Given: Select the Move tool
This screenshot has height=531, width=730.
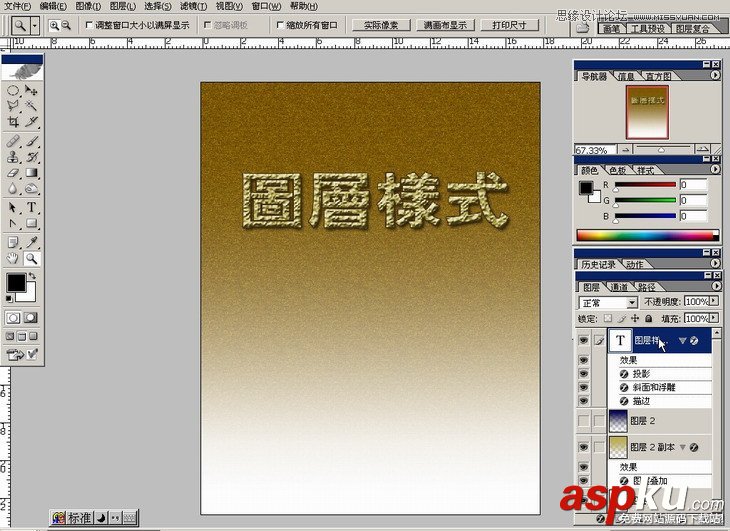Looking at the screenshot, I should (31, 90).
